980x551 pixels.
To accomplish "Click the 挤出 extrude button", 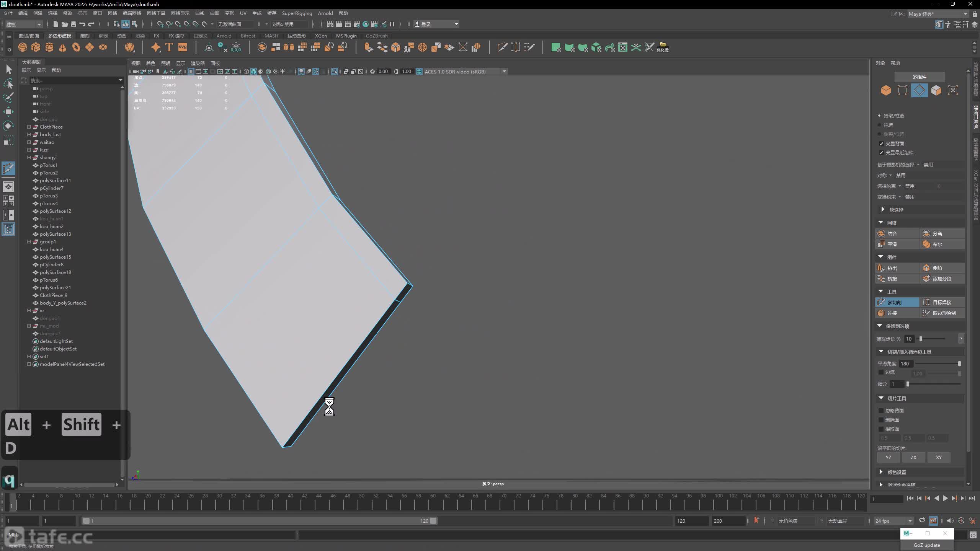I will click(x=897, y=268).
